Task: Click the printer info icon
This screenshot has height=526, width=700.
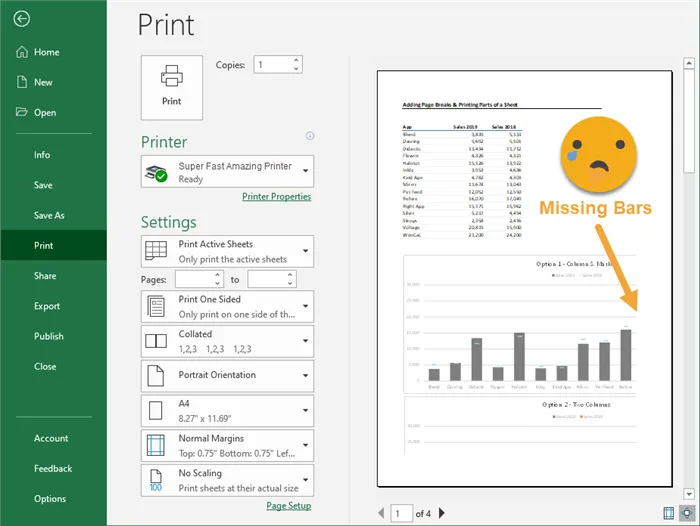Action: (310, 136)
